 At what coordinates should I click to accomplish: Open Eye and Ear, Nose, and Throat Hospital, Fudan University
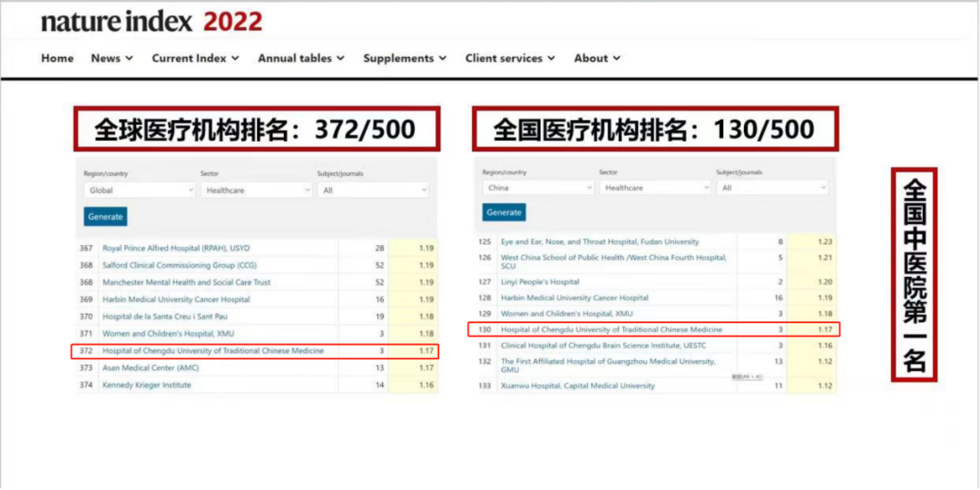(x=600, y=241)
